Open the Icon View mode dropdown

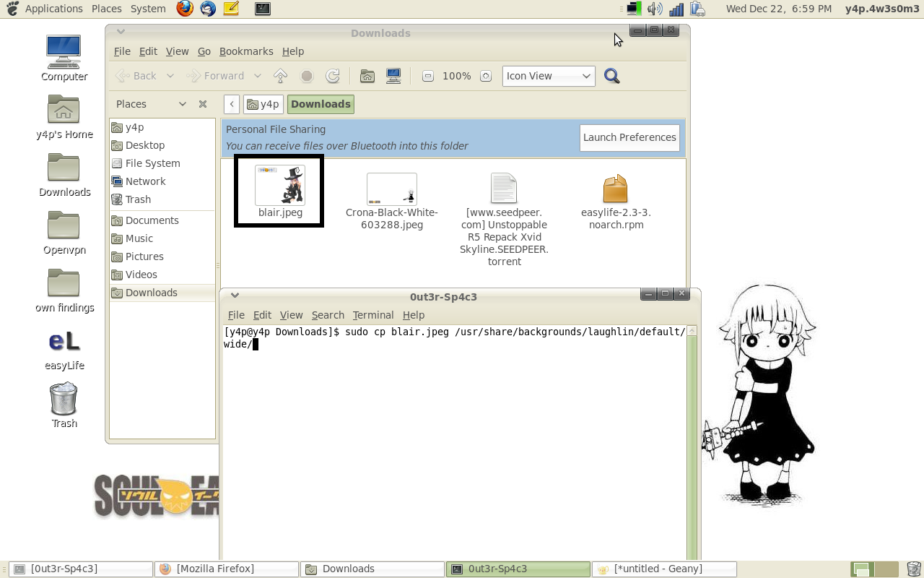(x=549, y=76)
